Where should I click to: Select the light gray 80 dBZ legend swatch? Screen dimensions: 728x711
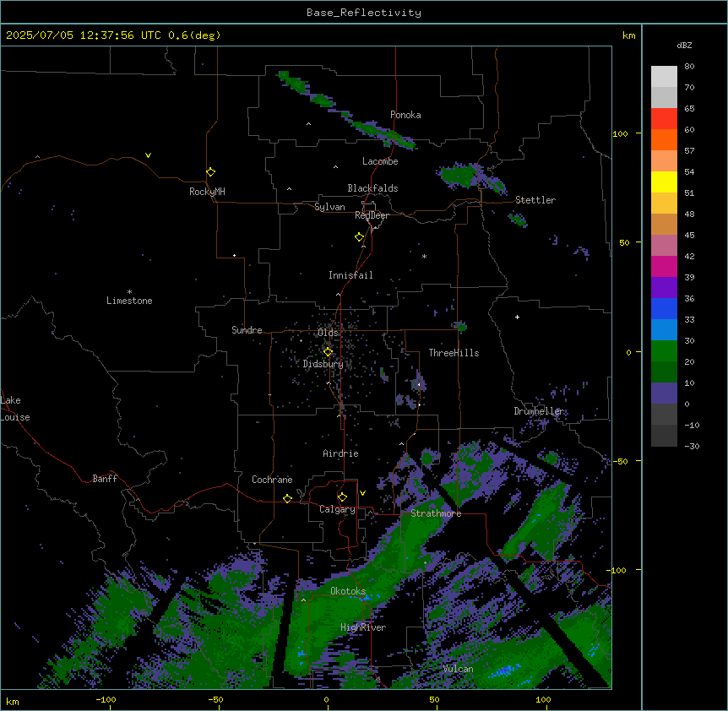[x=664, y=77]
